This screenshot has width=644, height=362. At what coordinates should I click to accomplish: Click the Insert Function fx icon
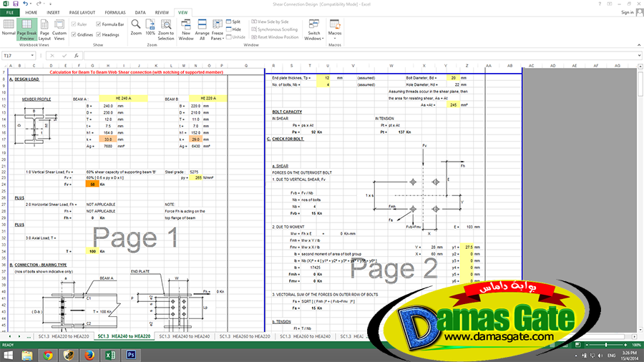(76, 55)
